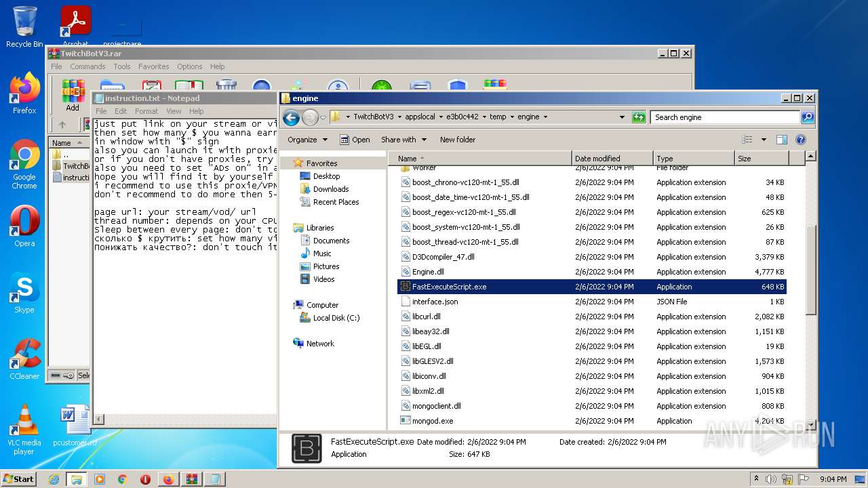Open Skype desktop shortcut
The image size is (868, 488).
click(24, 293)
